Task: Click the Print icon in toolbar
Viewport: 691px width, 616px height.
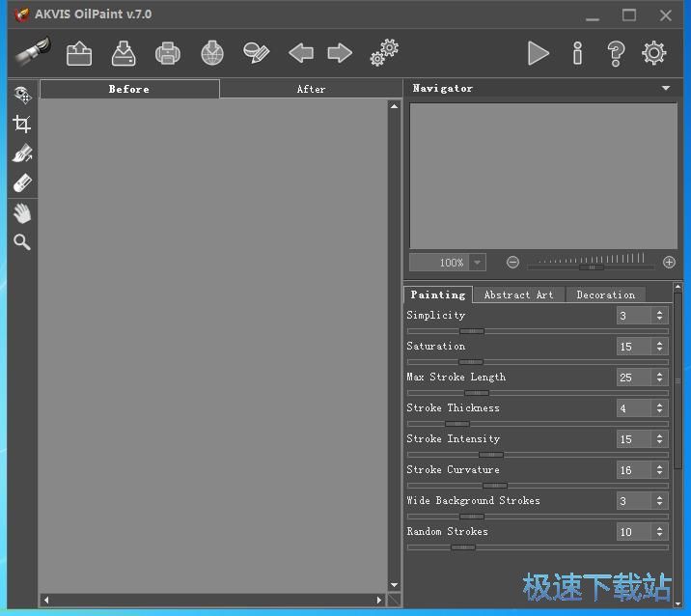Action: [x=168, y=53]
